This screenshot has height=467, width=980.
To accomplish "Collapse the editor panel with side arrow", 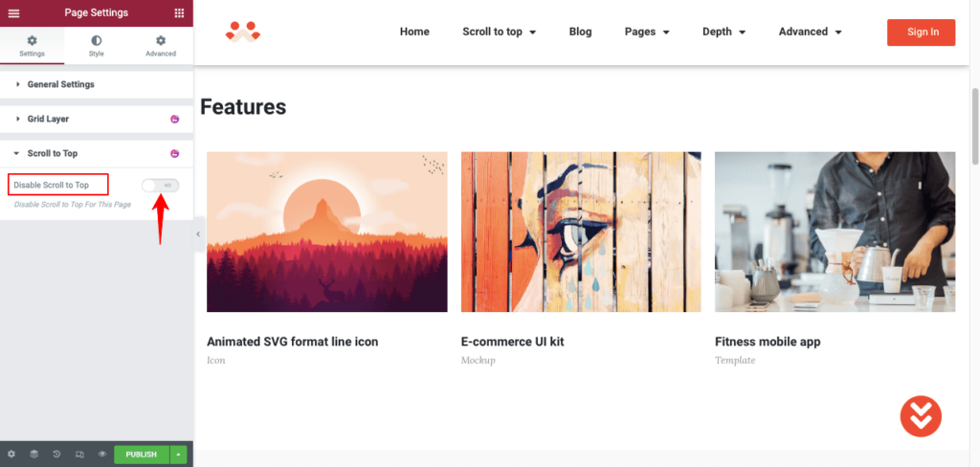I will tap(198, 233).
